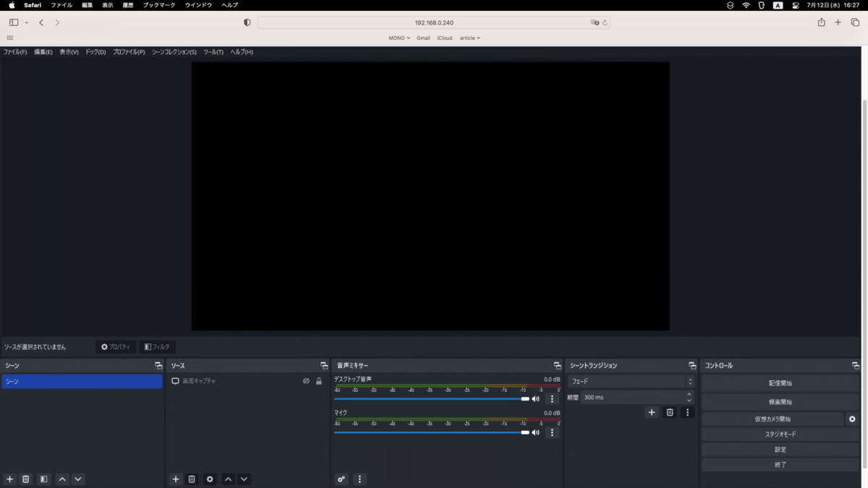Open 設定 in Controls dock
Viewport: 868px width, 488px height.
coord(780,450)
